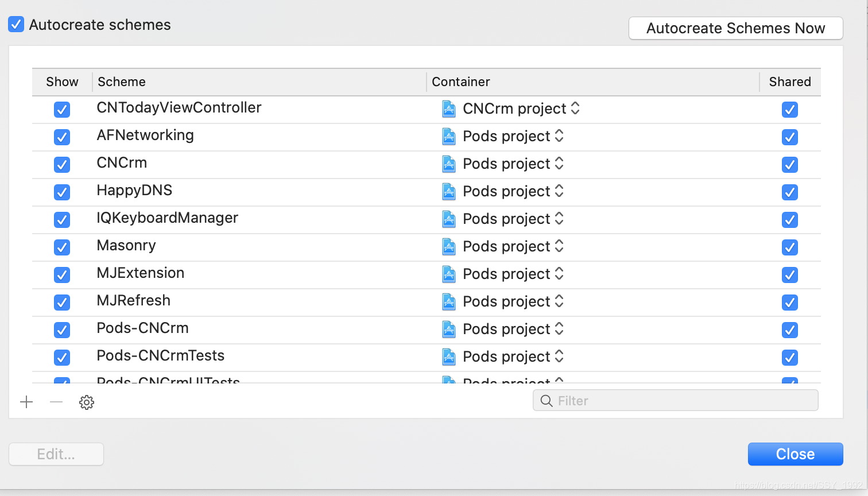
Task: Sort by the Scheme column header
Action: 259,82
